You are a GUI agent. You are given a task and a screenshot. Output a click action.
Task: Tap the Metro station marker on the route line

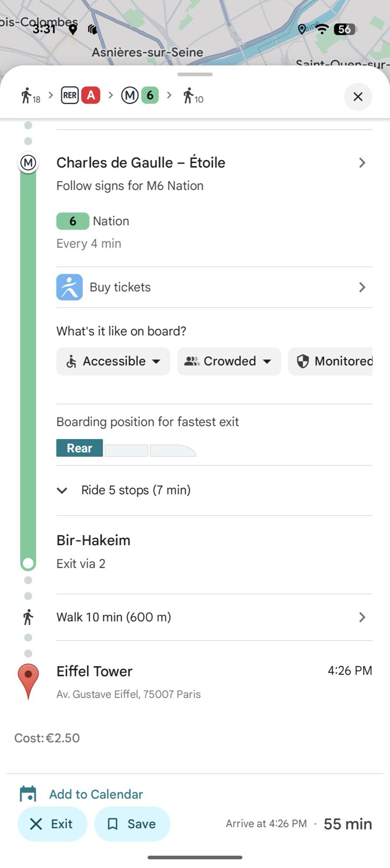[x=28, y=163]
